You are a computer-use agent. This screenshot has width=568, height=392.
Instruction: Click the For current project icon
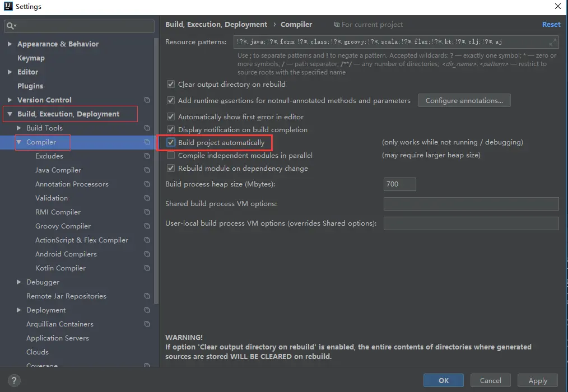(x=337, y=24)
